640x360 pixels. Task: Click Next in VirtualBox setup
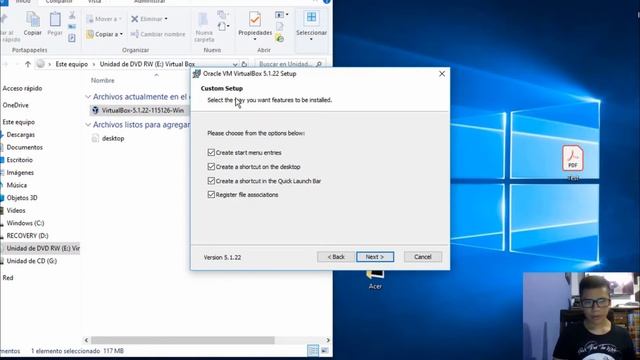click(x=375, y=257)
